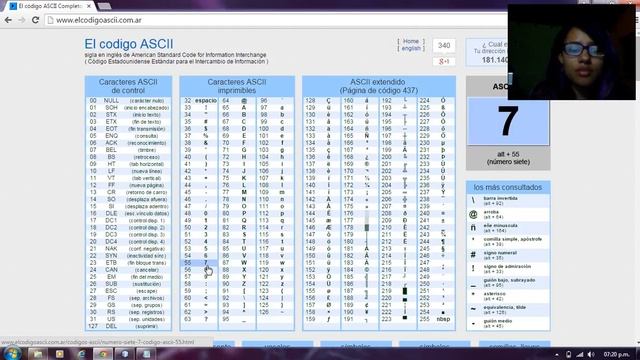This screenshot has height=360, width=640.
Task: Select row 27 ESC (escape) control character
Action: (129, 291)
